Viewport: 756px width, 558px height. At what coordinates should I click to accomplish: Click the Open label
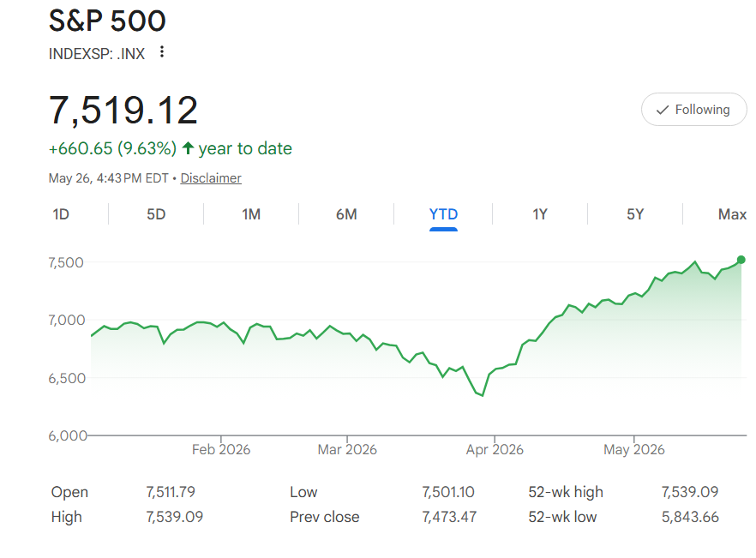tap(69, 492)
